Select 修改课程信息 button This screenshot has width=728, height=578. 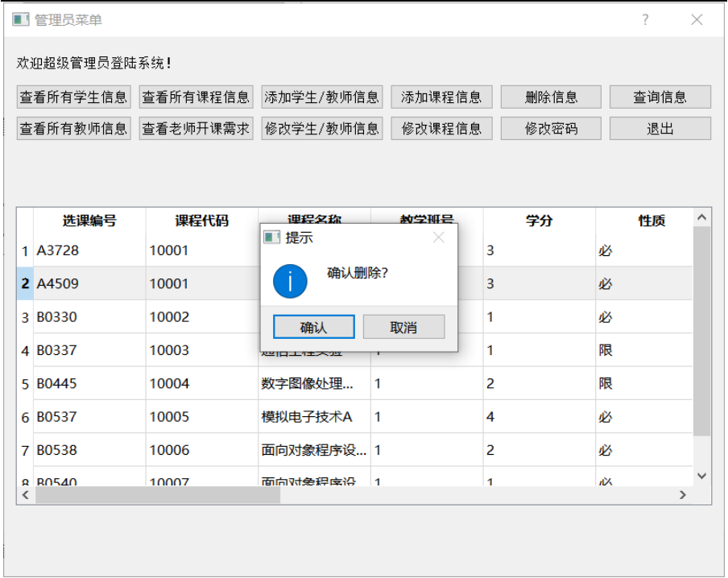point(441,128)
